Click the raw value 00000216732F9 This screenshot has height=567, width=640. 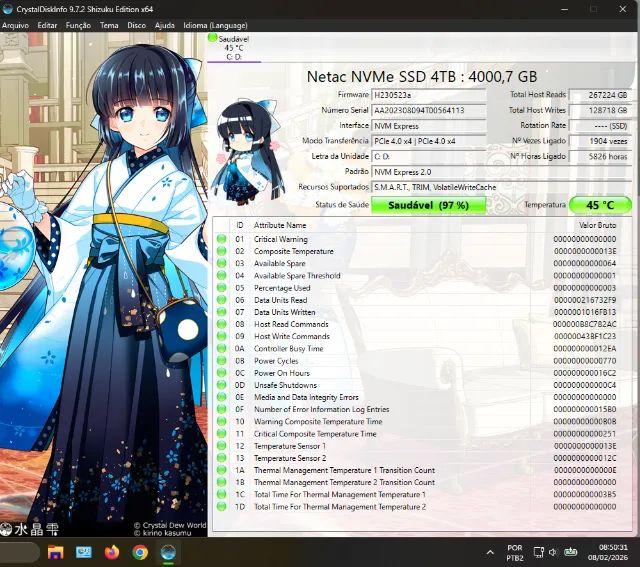[585, 300]
